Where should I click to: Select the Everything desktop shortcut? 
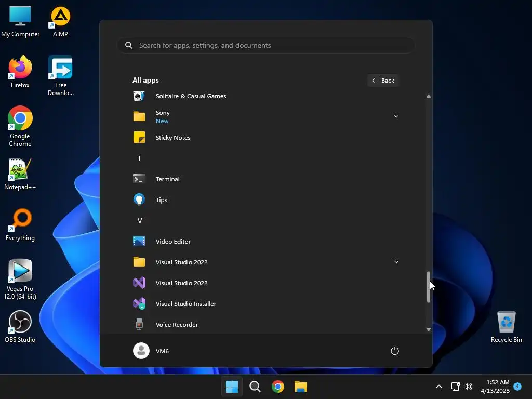(x=20, y=224)
